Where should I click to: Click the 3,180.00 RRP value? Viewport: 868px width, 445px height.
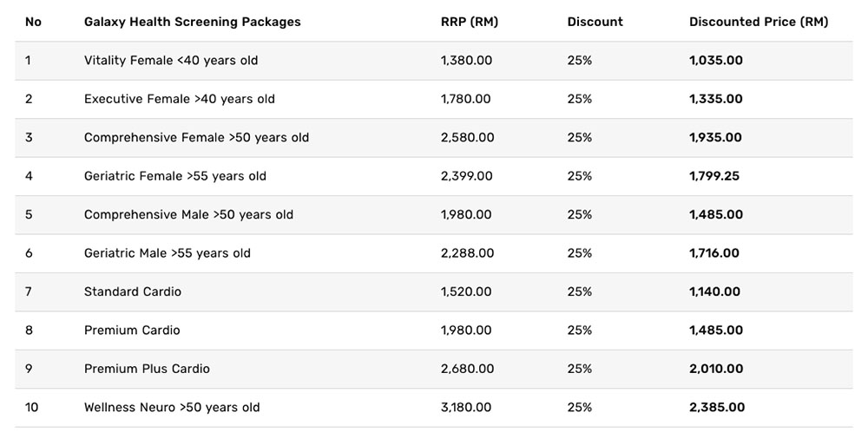[x=466, y=408]
